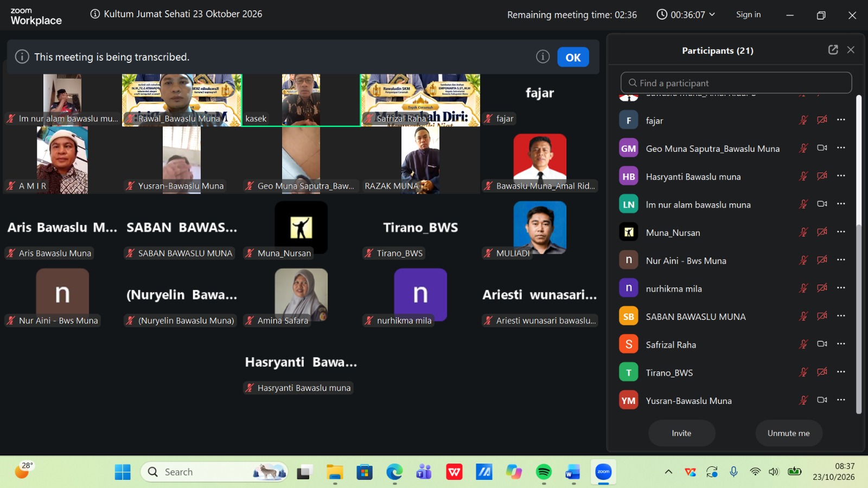This screenshot has height=488, width=868.
Task: Select the A M I R video tile
Action: pyautogui.click(x=62, y=160)
